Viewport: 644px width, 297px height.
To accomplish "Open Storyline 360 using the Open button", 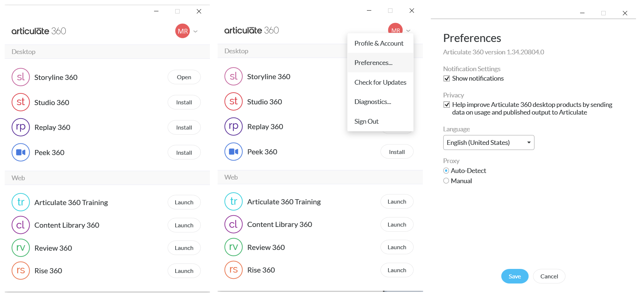I will tap(184, 77).
